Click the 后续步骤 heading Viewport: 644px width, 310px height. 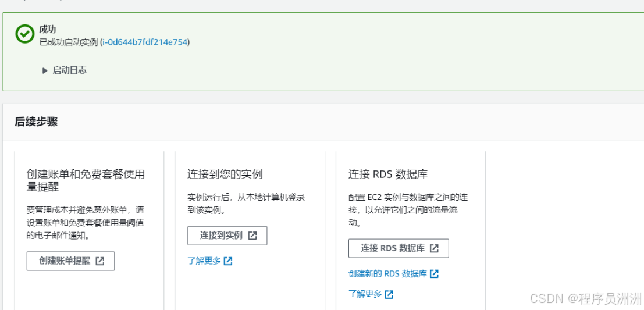36,122
